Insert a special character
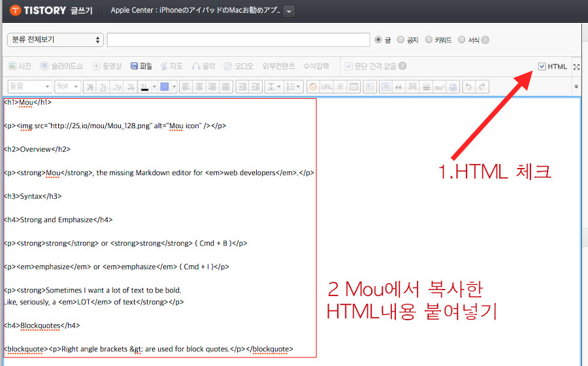The width and height of the screenshot is (588, 366). (340, 87)
